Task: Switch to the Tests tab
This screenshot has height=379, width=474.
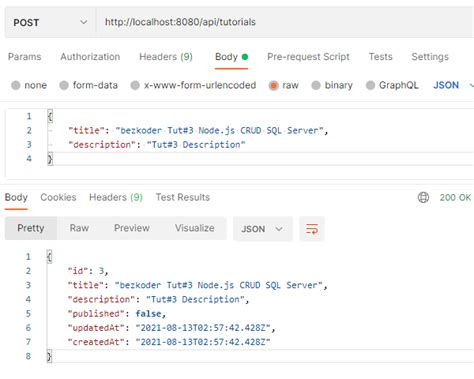Action: pyautogui.click(x=380, y=57)
